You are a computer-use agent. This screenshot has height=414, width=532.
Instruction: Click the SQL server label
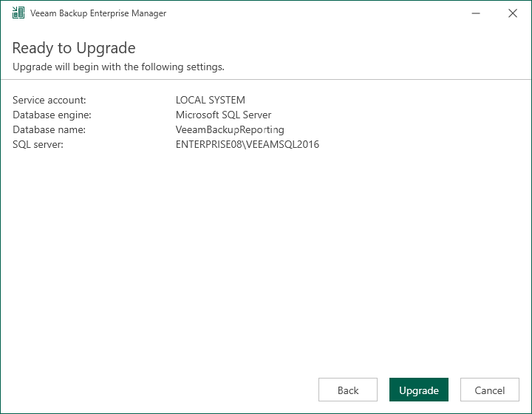[x=38, y=144]
